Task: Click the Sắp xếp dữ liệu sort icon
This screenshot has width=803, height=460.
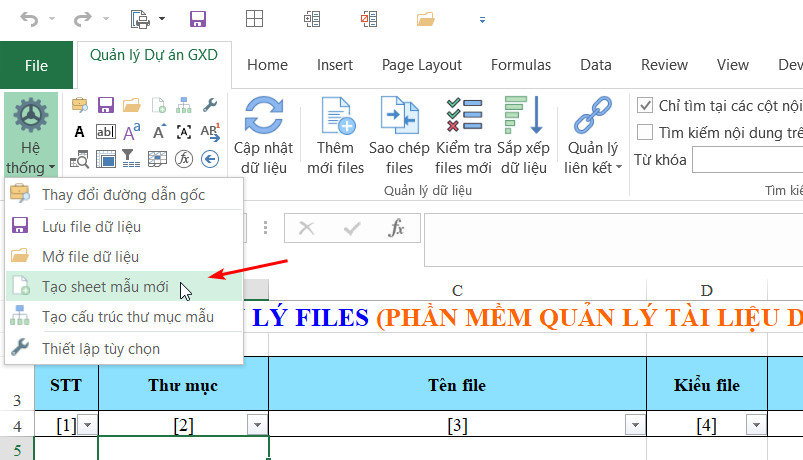Action: [522, 116]
